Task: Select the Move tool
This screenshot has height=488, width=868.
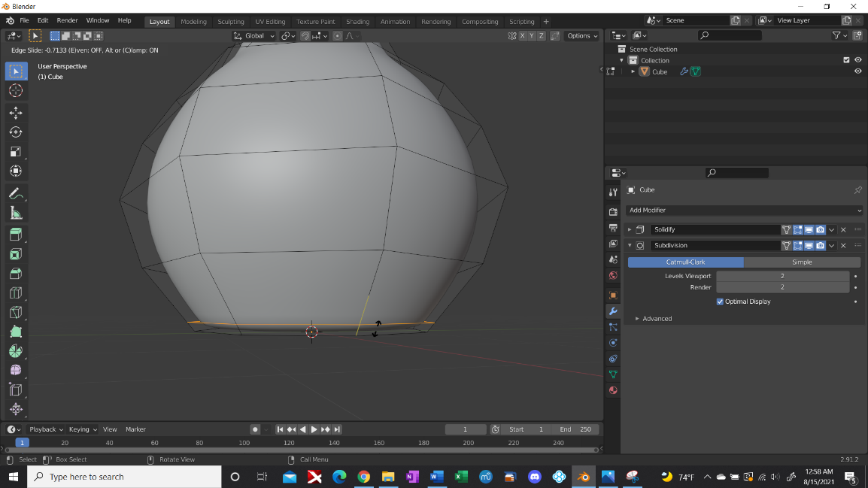Action: [x=16, y=113]
